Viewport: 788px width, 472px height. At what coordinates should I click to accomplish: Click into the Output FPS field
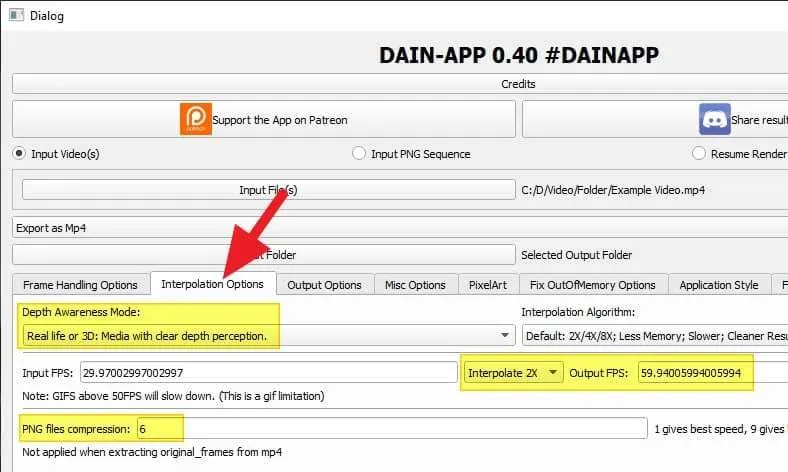coord(713,373)
